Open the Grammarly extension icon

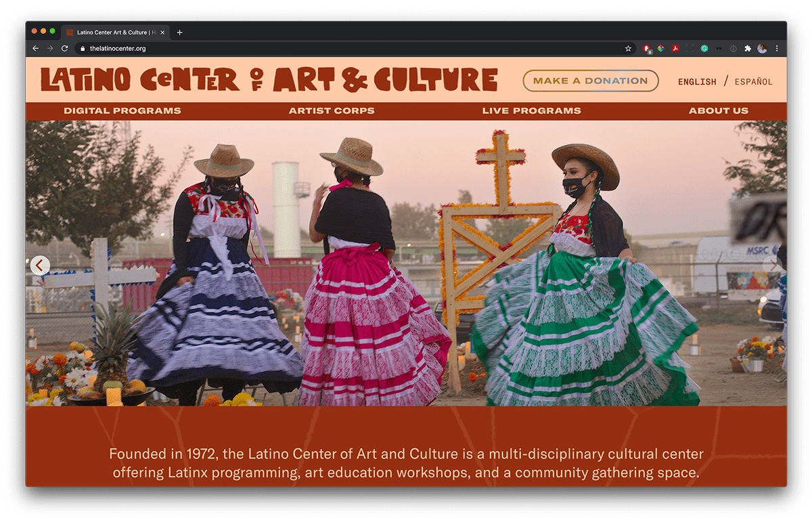(704, 49)
